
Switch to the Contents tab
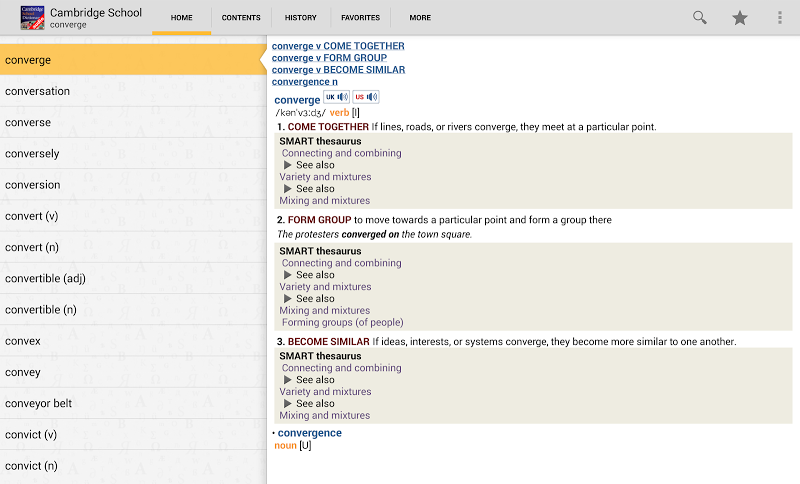[x=241, y=18]
